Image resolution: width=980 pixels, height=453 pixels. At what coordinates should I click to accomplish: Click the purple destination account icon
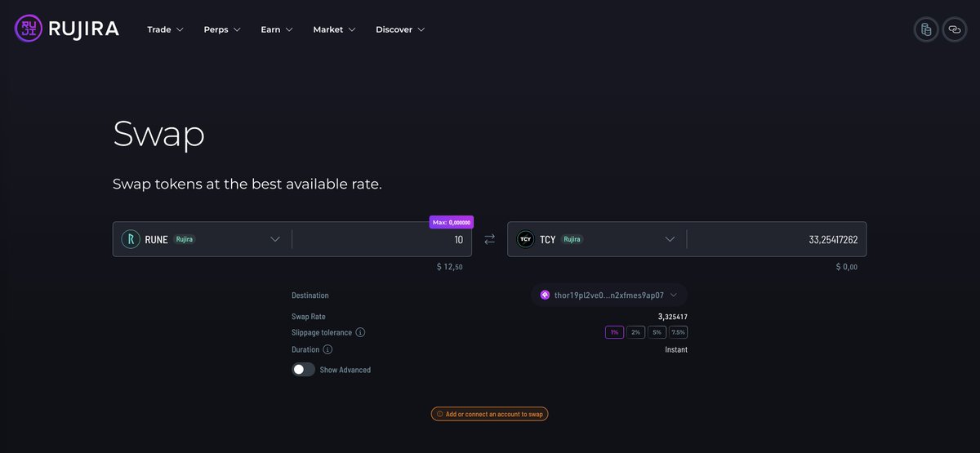[545, 295]
